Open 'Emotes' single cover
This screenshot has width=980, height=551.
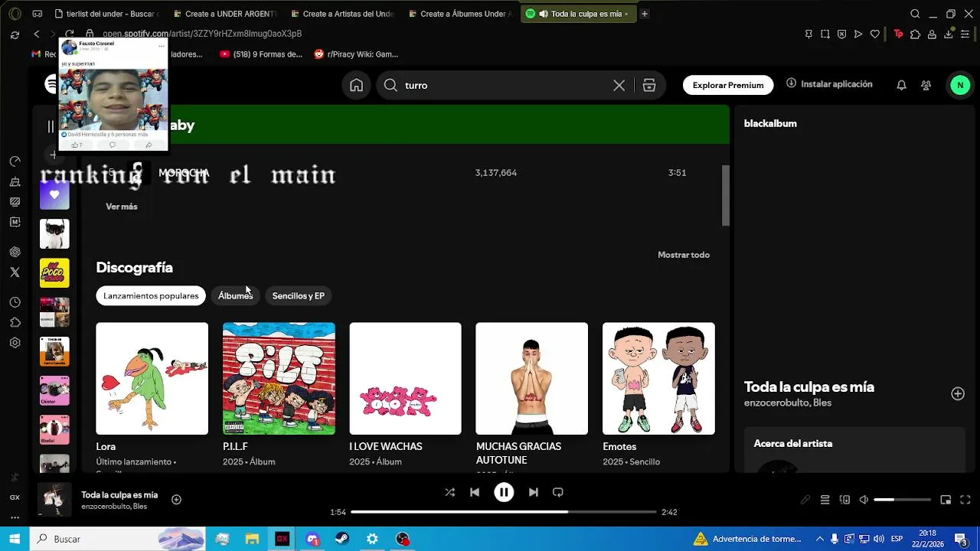click(x=658, y=379)
